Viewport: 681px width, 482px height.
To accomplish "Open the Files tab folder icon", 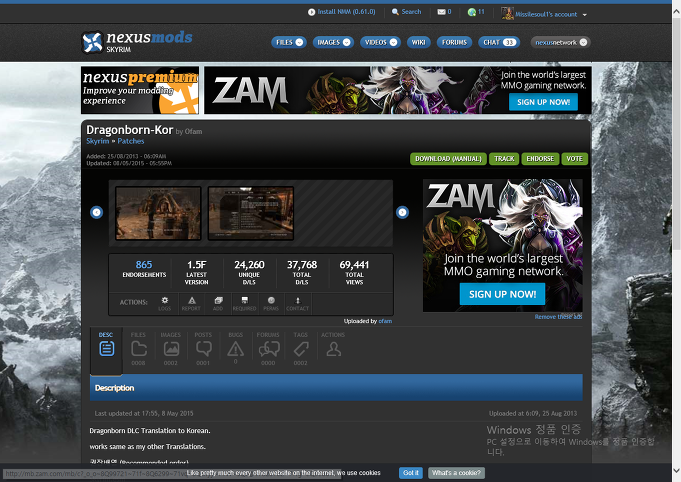I will coord(139,349).
